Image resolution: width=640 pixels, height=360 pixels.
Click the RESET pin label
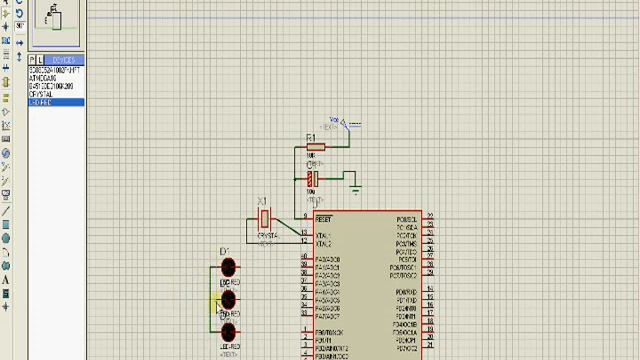tap(324, 220)
